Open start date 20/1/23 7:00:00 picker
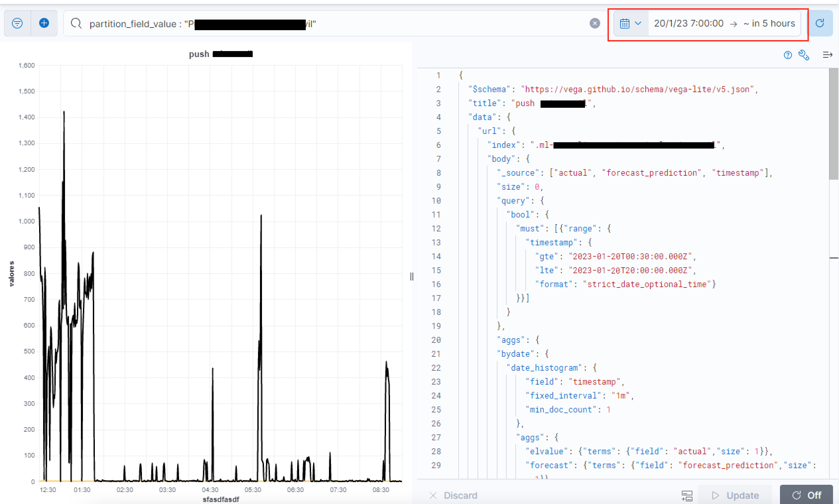839x504 pixels. pyautogui.click(x=688, y=23)
